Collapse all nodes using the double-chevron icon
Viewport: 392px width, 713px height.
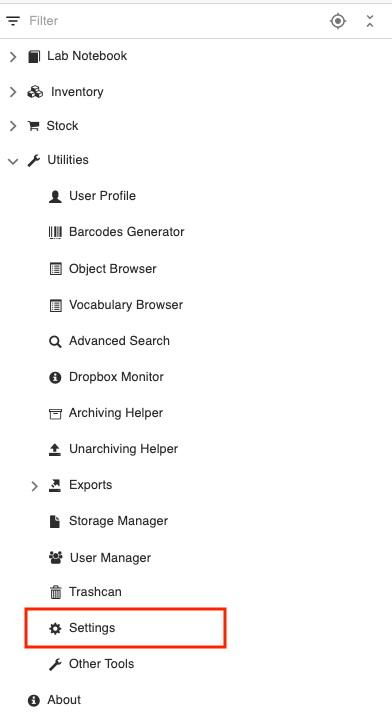[x=370, y=21]
